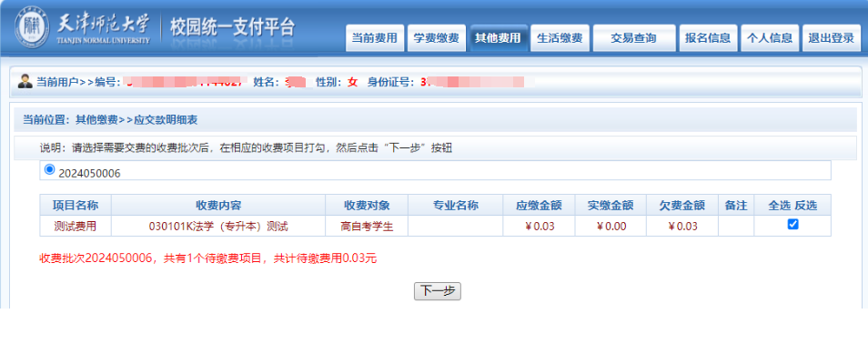Click the 实缴金额 column header
Image resolution: width=868 pixels, height=344 pixels.
(611, 206)
